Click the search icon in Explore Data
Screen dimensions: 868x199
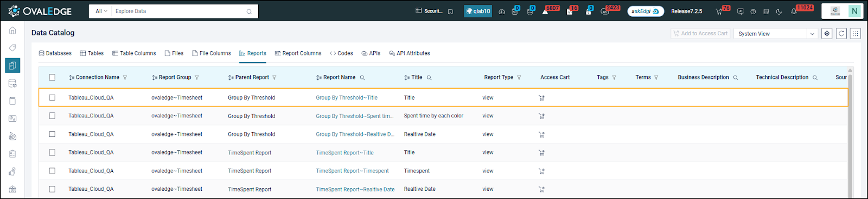249,11
